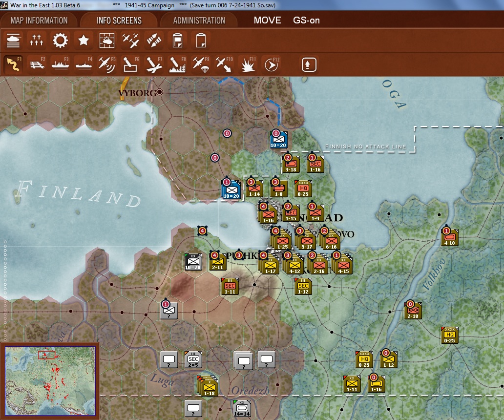Select the unknown German infantry counter
504x420 pixels.
point(169,311)
